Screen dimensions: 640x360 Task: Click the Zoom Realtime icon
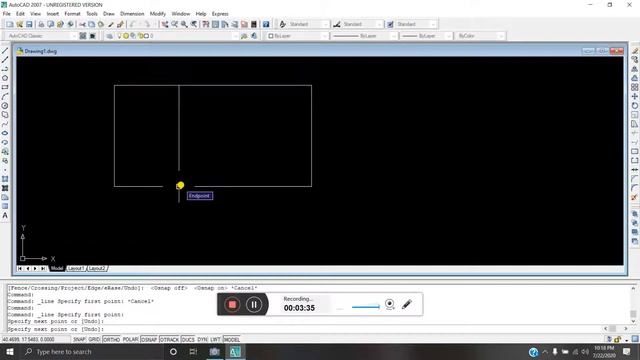coord(175,24)
